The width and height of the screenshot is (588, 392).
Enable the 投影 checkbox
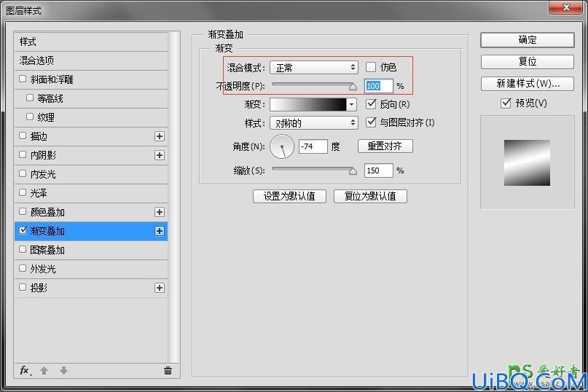click(23, 287)
